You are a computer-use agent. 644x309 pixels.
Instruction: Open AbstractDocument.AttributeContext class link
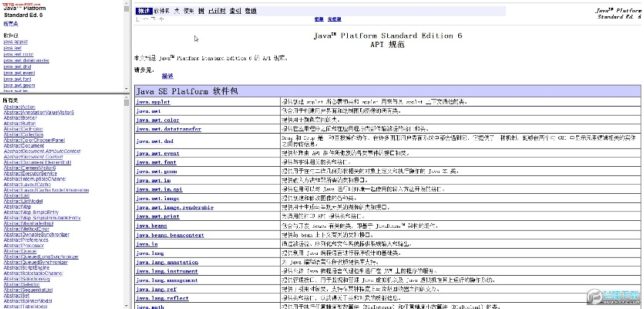pos(42,151)
